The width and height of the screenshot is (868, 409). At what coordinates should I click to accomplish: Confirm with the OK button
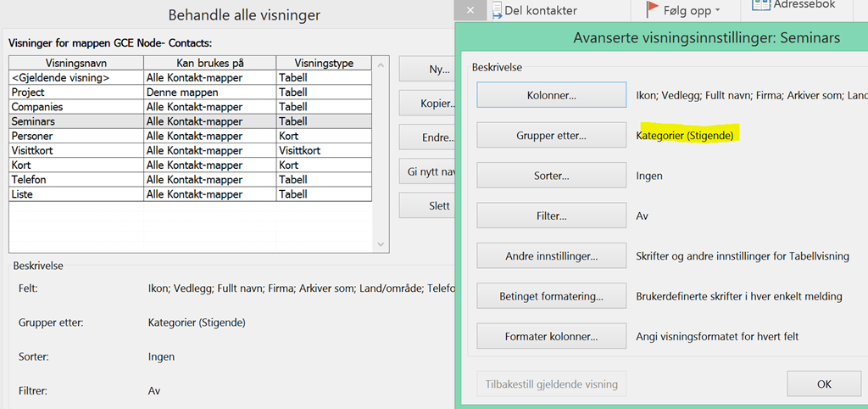tap(823, 384)
